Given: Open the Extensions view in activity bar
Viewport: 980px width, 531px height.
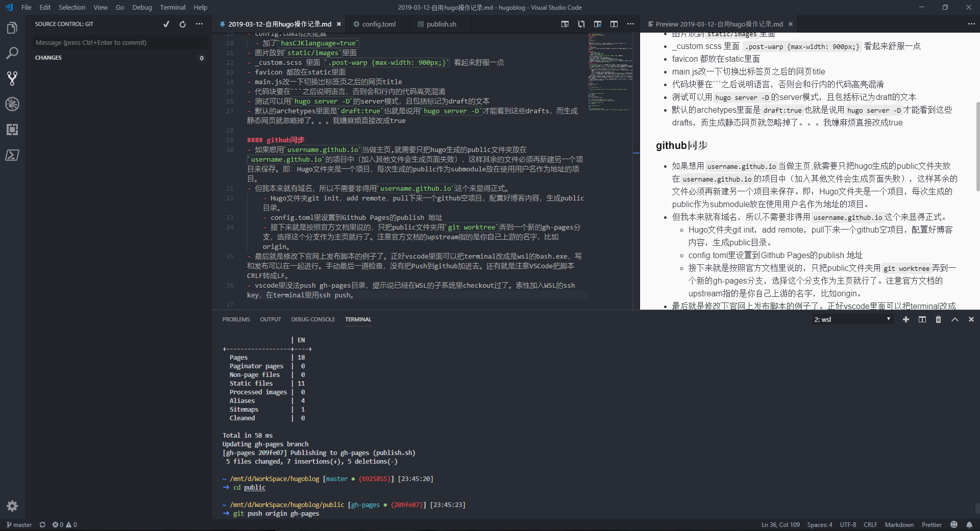Looking at the screenshot, I should tap(12, 130).
